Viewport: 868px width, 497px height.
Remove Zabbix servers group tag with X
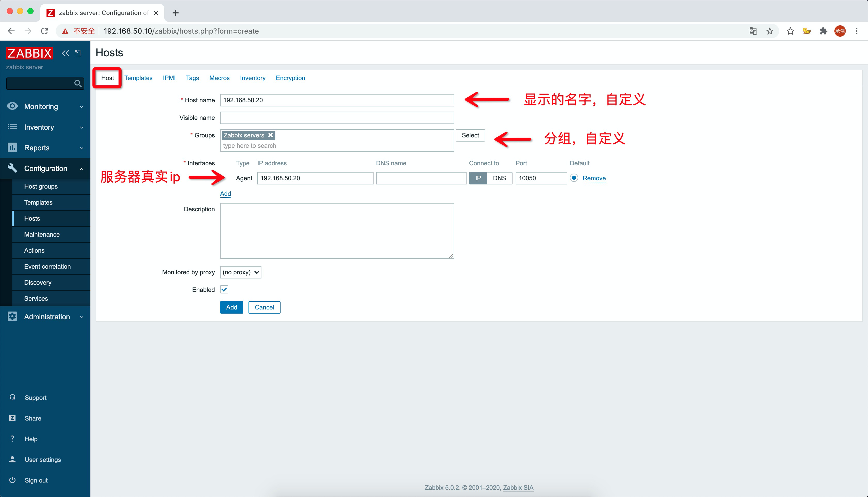tap(271, 135)
